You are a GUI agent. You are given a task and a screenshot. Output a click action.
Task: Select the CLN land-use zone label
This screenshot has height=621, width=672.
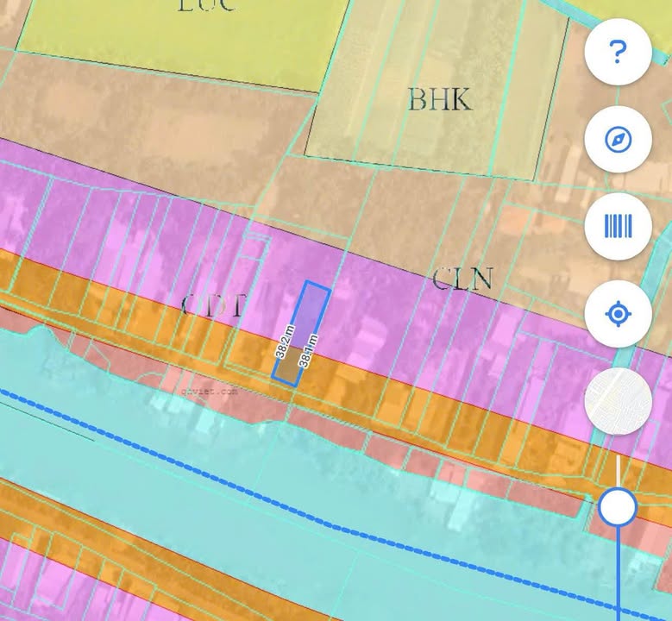coord(462,279)
